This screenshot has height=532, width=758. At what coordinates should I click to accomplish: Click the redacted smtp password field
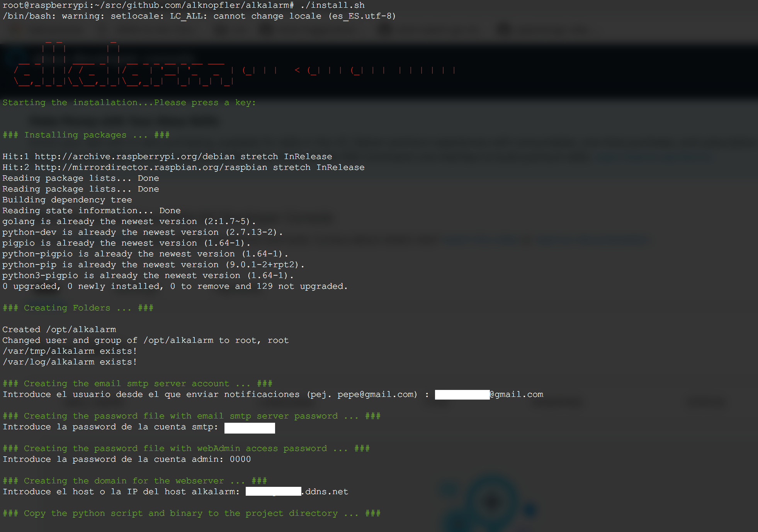[250, 428]
